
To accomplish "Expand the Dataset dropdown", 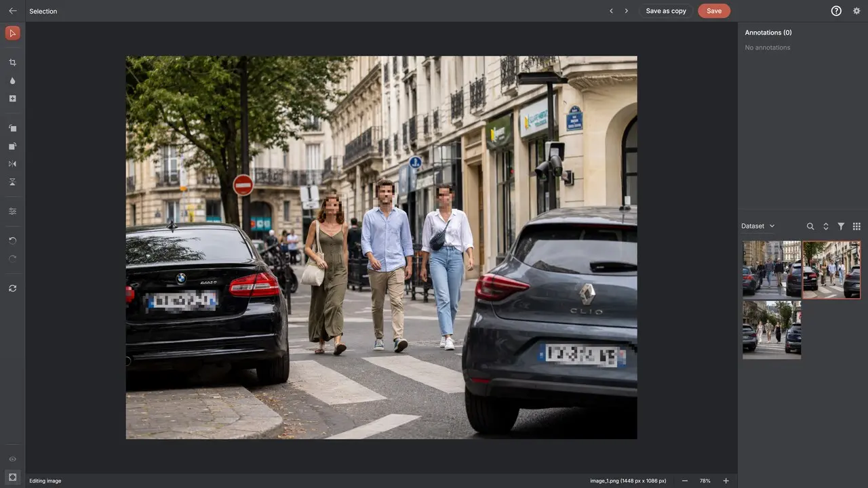I will coord(758,226).
